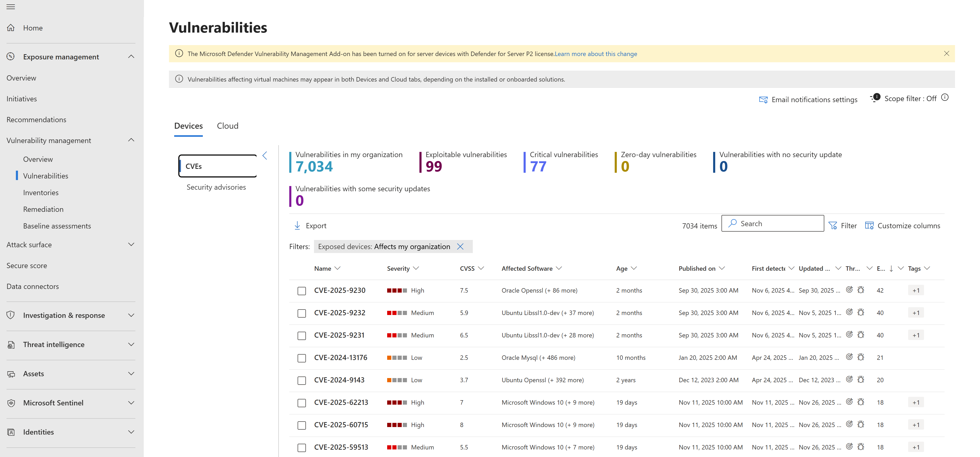This screenshot has width=980, height=457.
Task: Click the bug icon on CVE-2024-13176 row
Action: pos(861,357)
